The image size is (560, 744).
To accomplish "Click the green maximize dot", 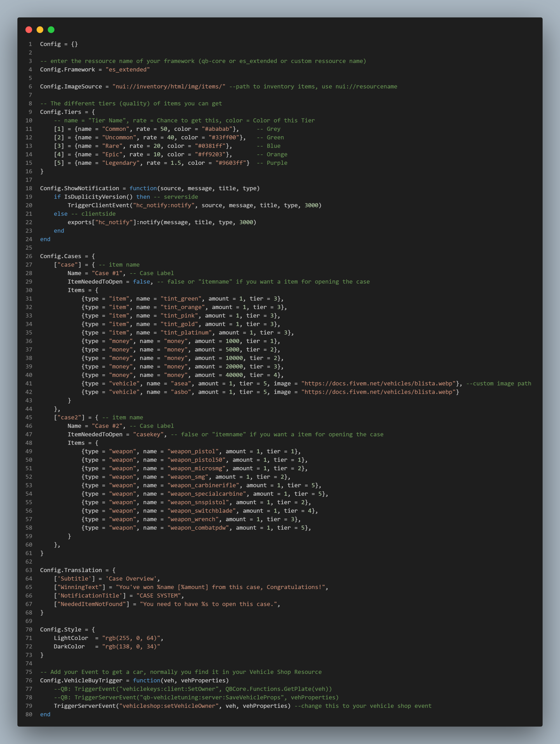I will pyautogui.click(x=51, y=30).
